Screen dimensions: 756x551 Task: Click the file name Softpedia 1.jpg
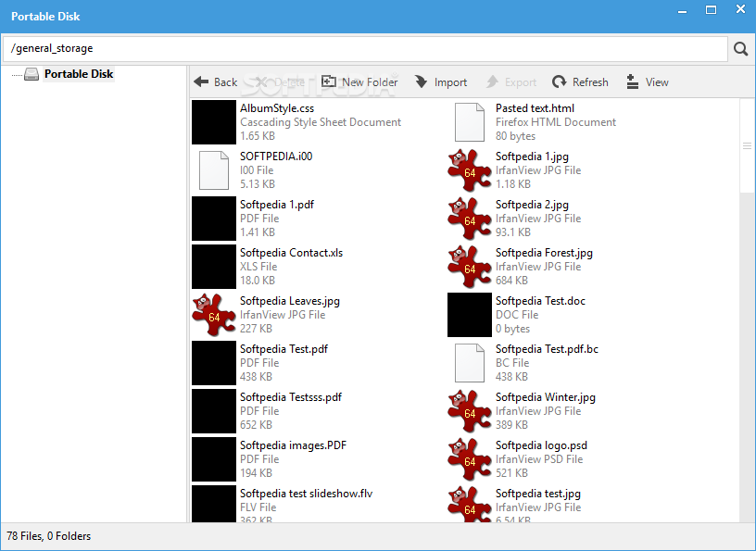tap(532, 157)
